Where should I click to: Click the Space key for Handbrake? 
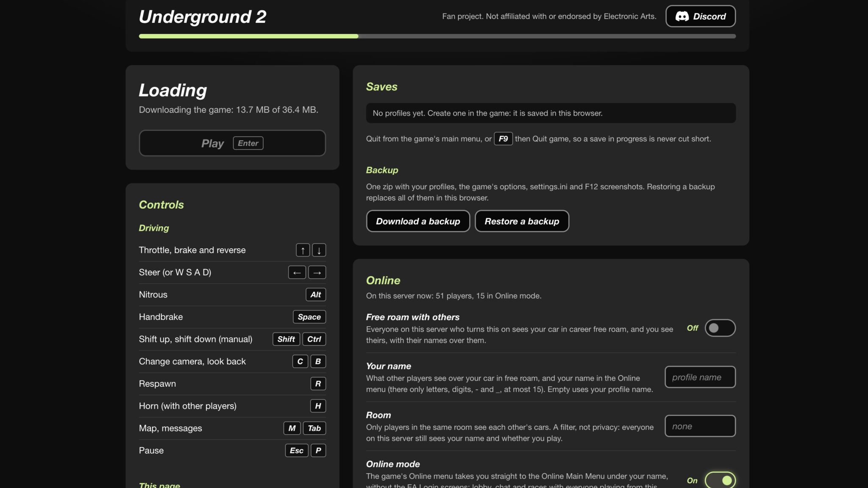point(309,317)
